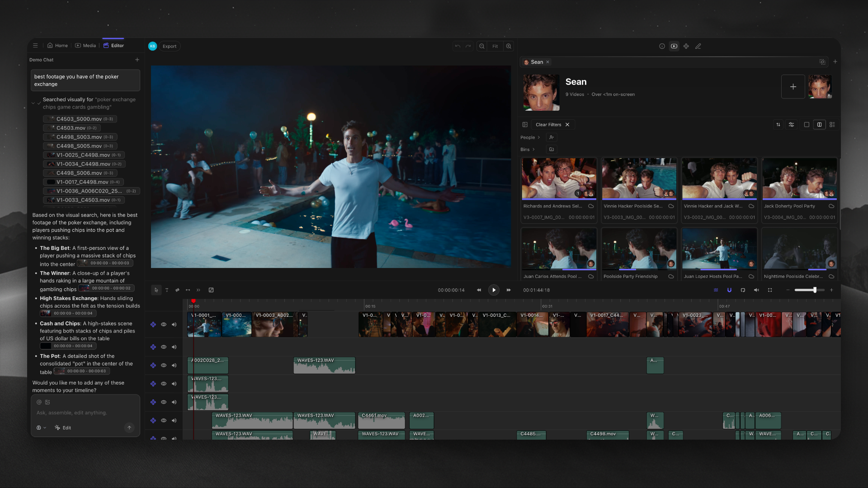Select the Text tool in the timeline toolbar
This screenshot has height=488, width=868.
167,290
